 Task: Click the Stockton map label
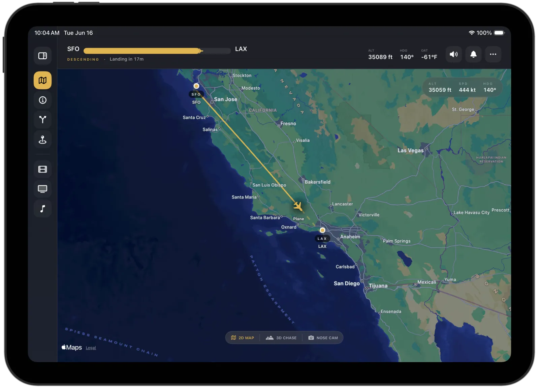tap(242, 76)
